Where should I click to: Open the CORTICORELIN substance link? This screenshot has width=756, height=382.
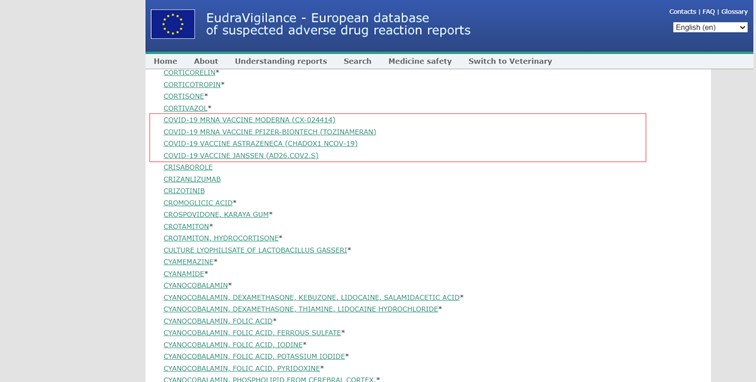click(189, 73)
